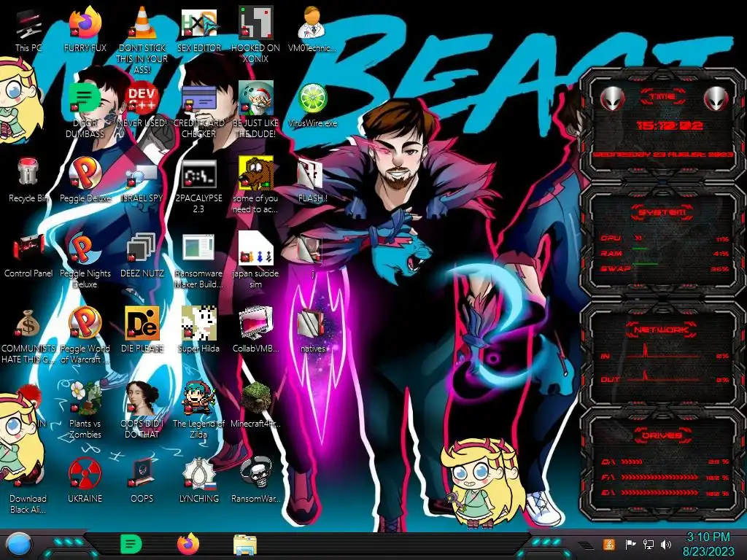Click the RAM usage row in widget
This screenshot has width=747, height=560.
point(665,253)
